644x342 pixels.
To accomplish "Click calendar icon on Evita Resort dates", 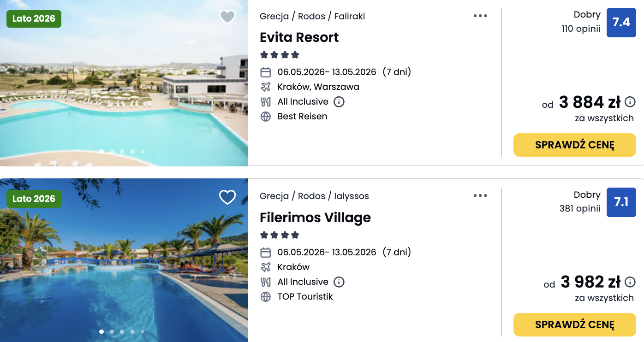I will pos(266,72).
